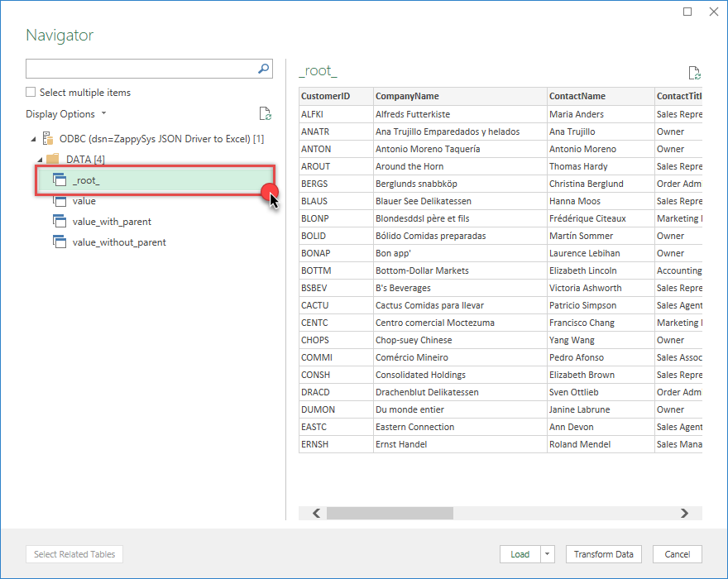Click the Transform Data button
728x579 pixels.
point(603,554)
